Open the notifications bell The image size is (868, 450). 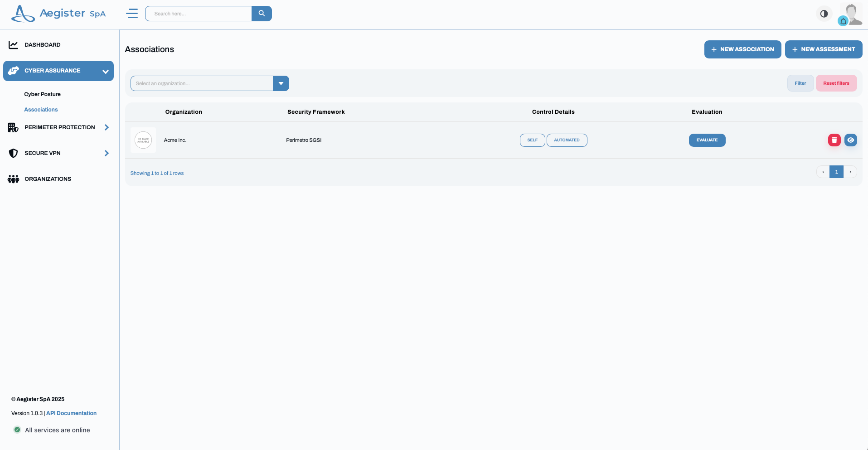click(x=843, y=21)
